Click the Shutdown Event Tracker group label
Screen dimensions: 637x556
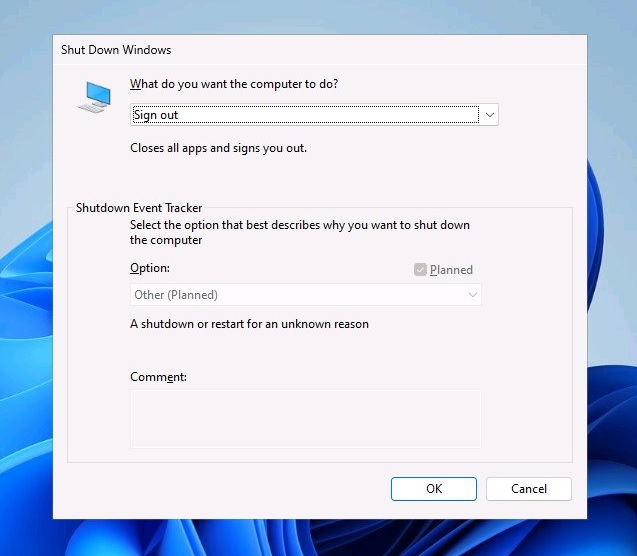(139, 208)
